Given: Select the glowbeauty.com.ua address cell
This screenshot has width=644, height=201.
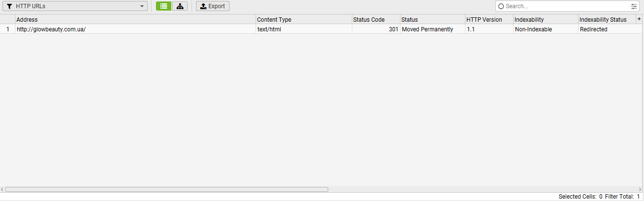Looking at the screenshot, I should 135,29.
